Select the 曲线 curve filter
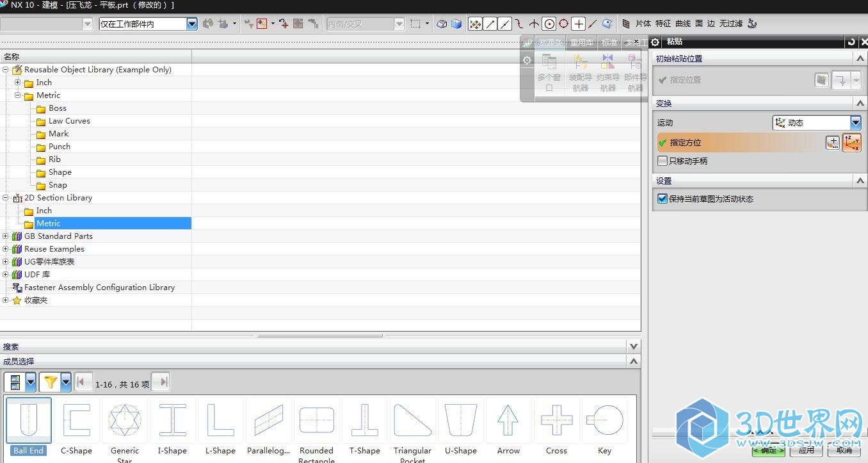The image size is (868, 463). [683, 24]
